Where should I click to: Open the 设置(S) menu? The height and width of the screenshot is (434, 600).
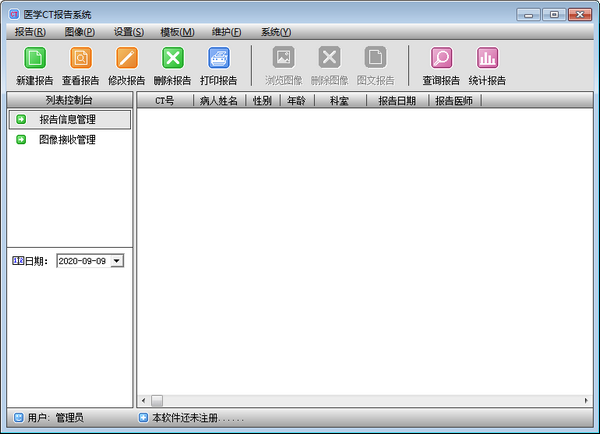[128, 32]
